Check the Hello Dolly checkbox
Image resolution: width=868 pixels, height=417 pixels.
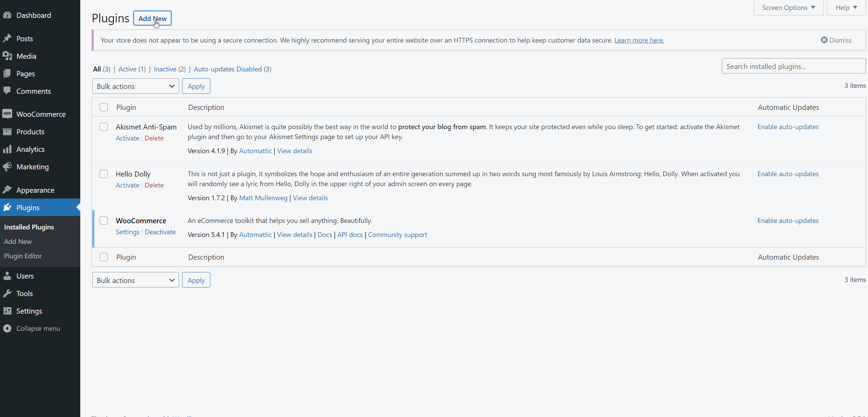coord(104,174)
